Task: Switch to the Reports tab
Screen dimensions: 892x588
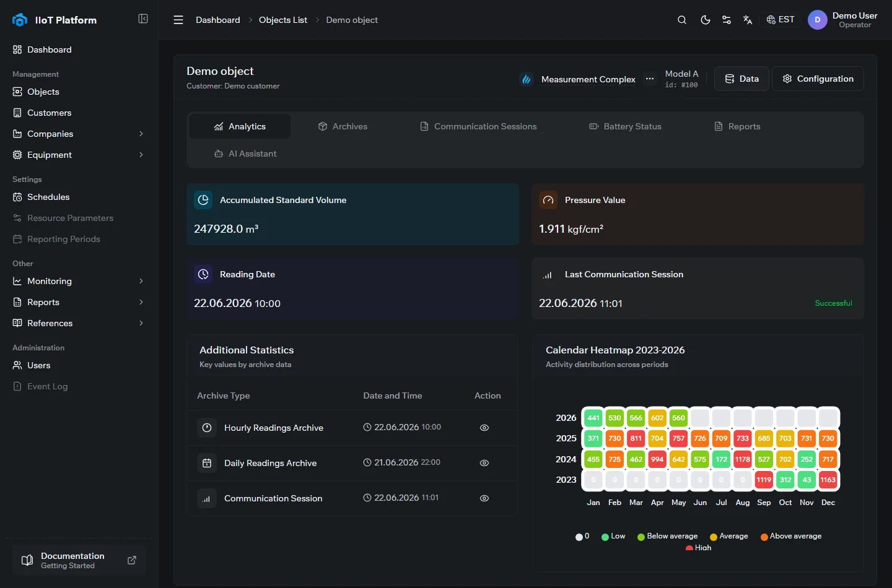Action: point(737,126)
